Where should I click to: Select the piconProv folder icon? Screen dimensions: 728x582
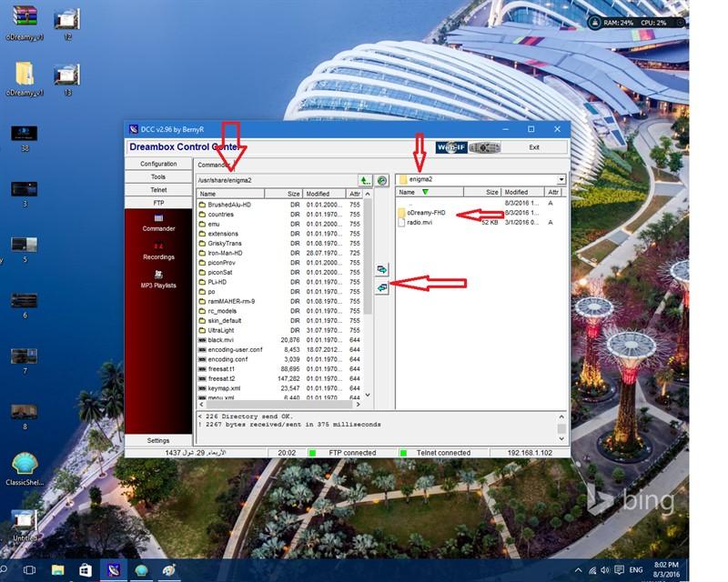click(202, 263)
